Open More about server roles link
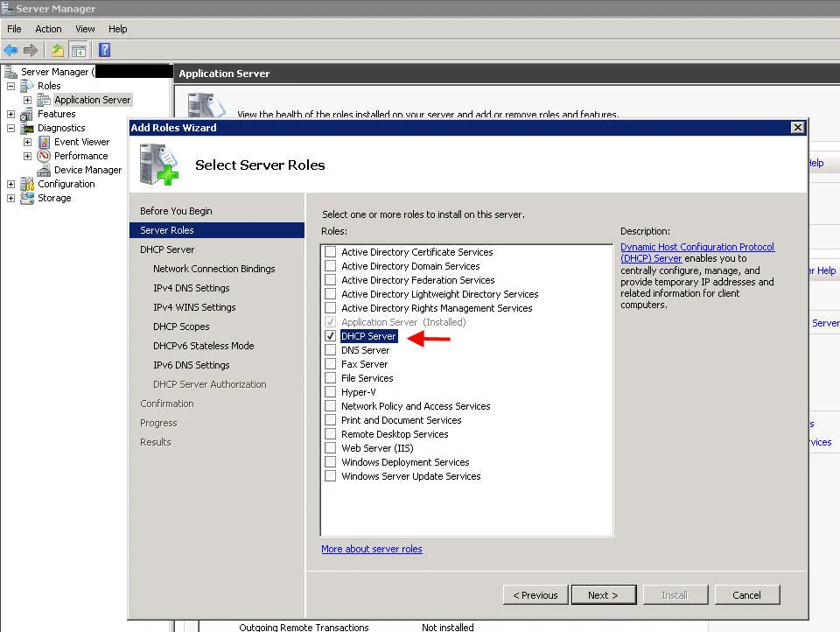Image resolution: width=840 pixels, height=632 pixels. pos(372,549)
